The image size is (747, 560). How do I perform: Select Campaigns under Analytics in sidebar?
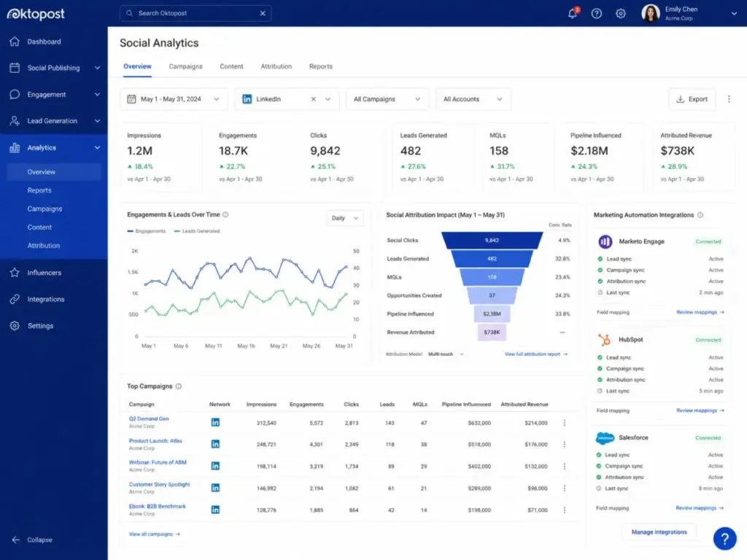point(44,209)
